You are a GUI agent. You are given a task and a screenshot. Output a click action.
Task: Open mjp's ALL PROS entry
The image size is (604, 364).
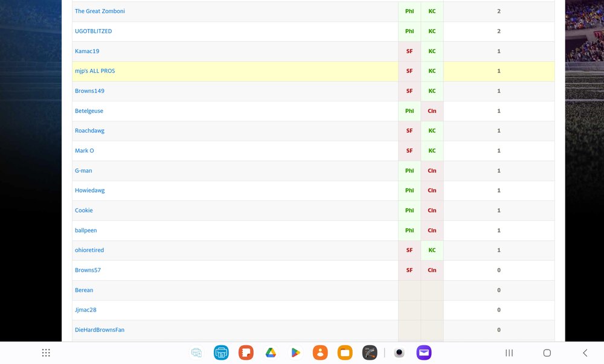pyautogui.click(x=95, y=71)
